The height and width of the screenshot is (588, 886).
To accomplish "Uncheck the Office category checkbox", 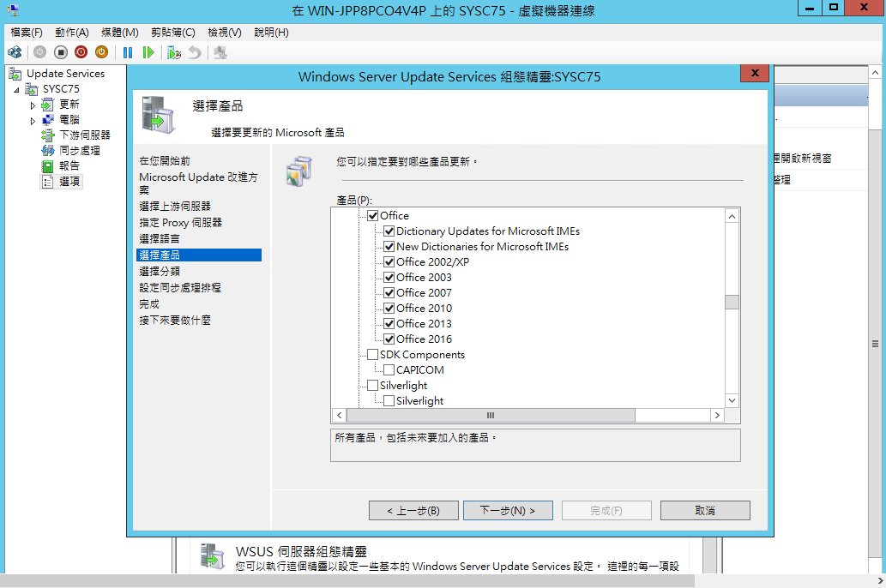I will (x=372, y=216).
